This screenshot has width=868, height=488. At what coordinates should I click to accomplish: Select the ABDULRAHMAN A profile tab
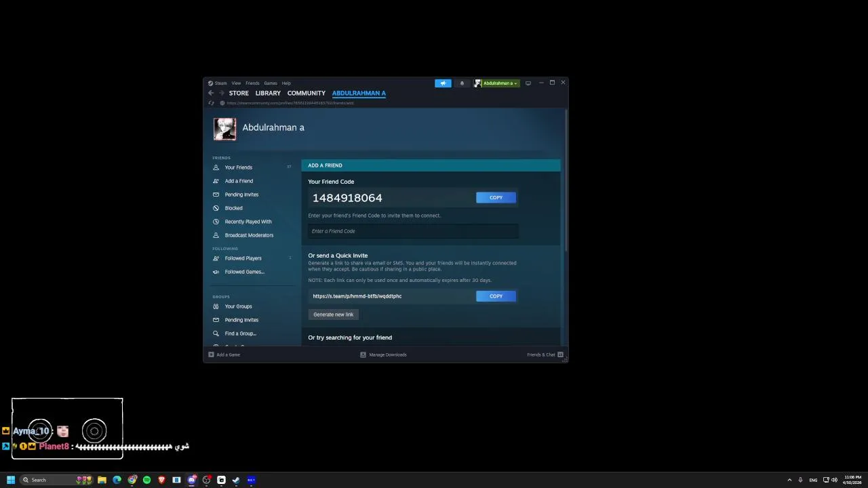pyautogui.click(x=359, y=93)
